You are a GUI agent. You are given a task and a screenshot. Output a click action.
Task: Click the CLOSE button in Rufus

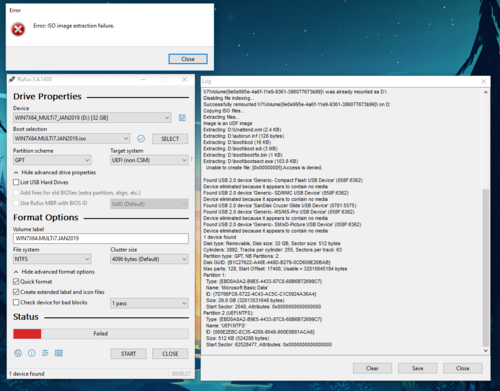click(x=170, y=354)
